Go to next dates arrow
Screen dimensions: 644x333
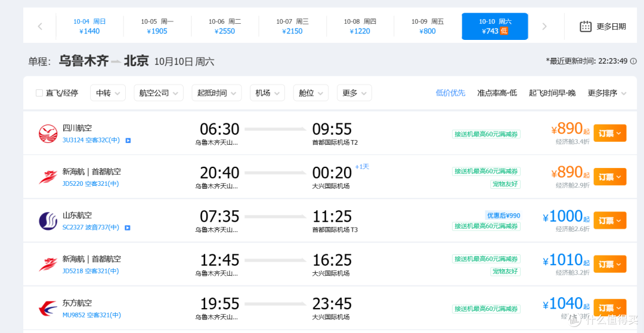coord(544,27)
